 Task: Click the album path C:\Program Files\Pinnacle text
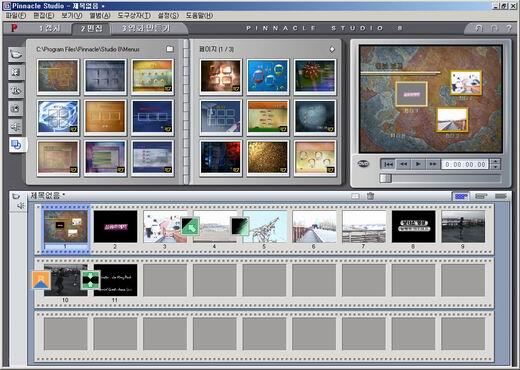[x=88, y=49]
